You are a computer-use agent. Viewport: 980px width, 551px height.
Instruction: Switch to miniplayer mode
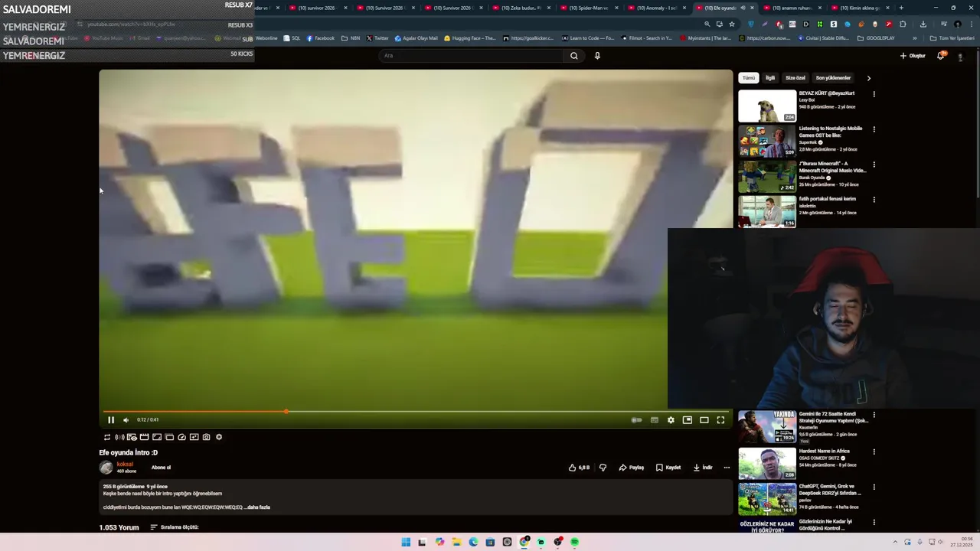pos(688,420)
